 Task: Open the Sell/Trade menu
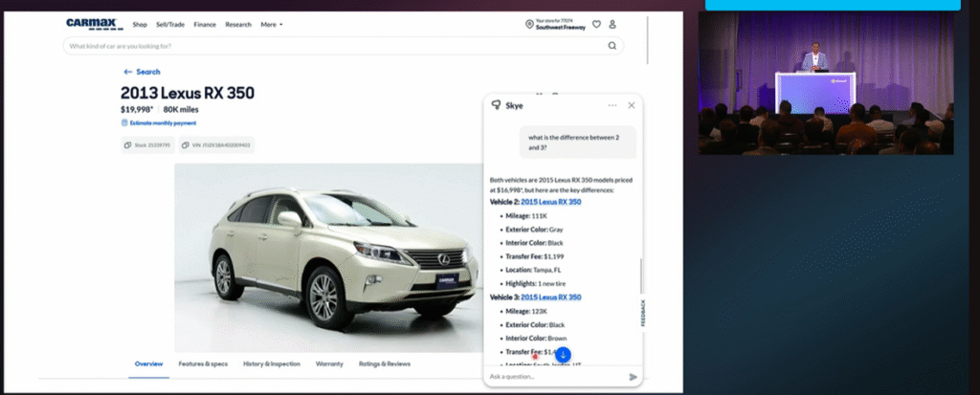[x=170, y=24]
